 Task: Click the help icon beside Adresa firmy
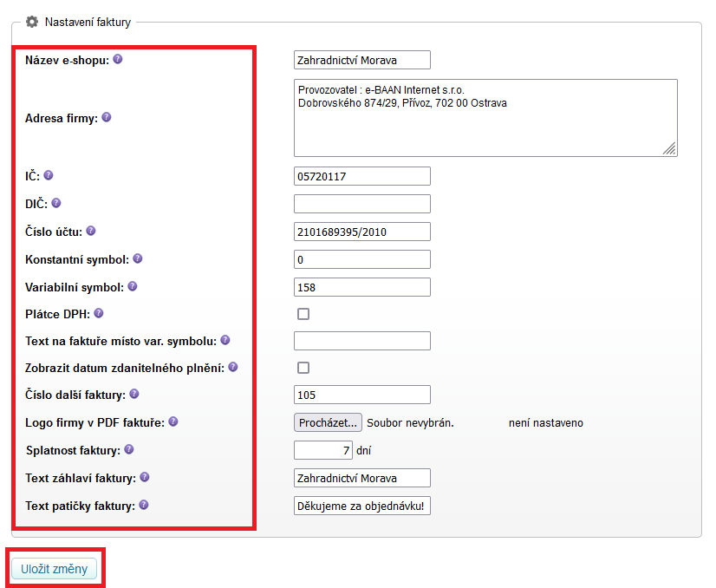point(107,117)
